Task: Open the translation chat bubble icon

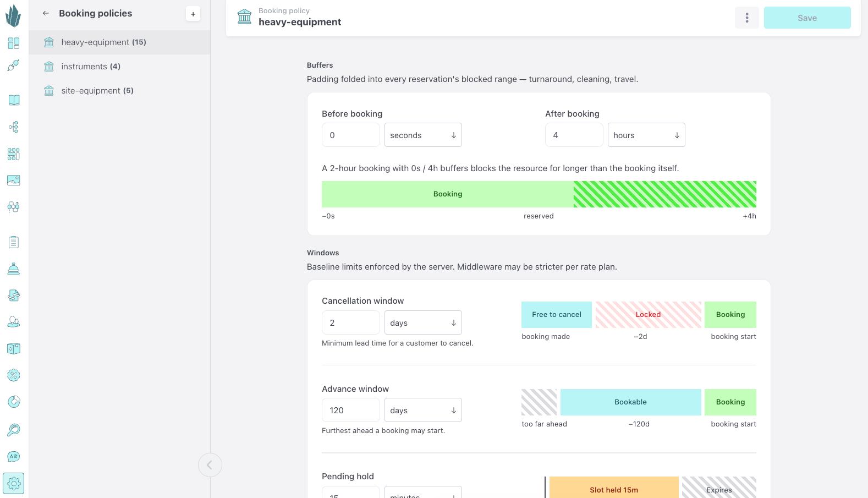Action: (x=14, y=457)
